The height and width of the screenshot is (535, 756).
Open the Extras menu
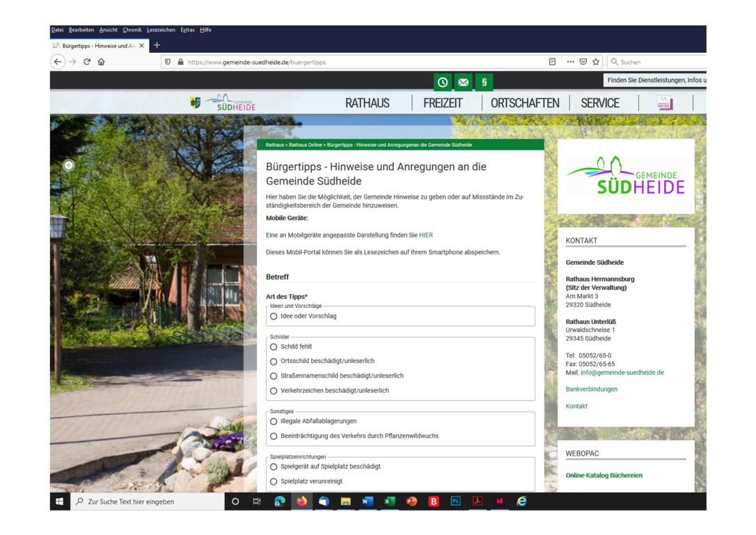(x=187, y=30)
